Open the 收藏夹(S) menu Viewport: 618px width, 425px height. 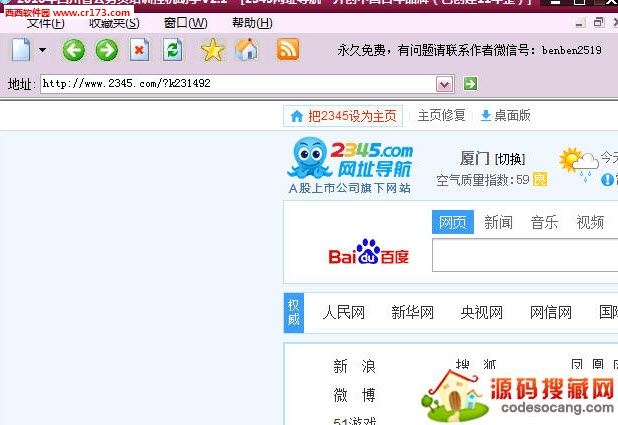click(114, 23)
